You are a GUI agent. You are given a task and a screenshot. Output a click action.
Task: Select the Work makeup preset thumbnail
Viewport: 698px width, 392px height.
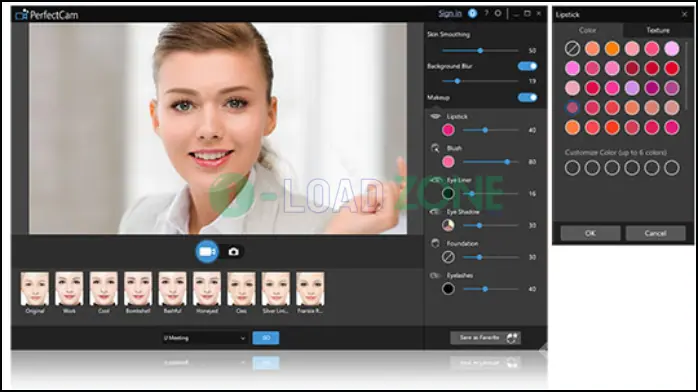69,289
